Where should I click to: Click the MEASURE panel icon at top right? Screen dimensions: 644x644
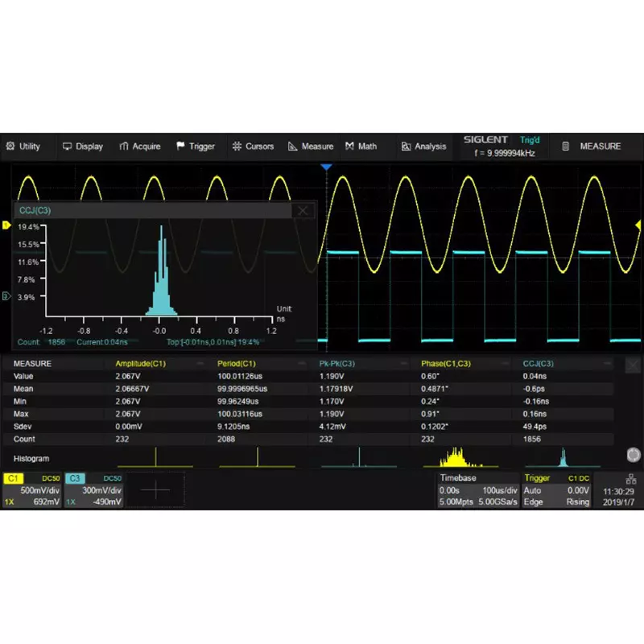coord(566,147)
